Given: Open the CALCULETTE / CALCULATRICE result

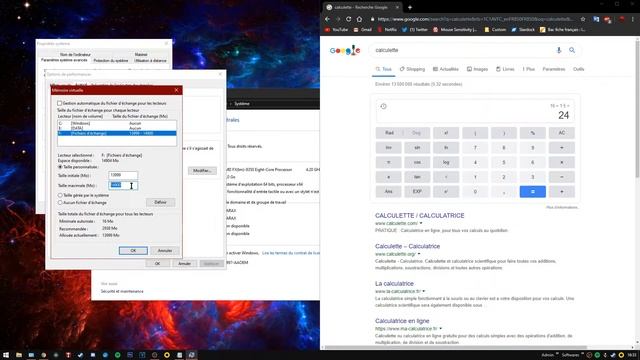Looking at the screenshot, I should 420,216.
